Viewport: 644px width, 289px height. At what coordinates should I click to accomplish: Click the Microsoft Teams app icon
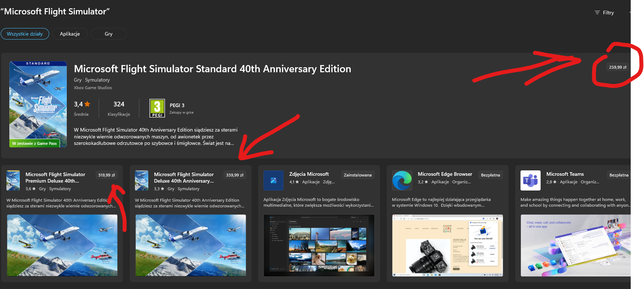[x=530, y=180]
